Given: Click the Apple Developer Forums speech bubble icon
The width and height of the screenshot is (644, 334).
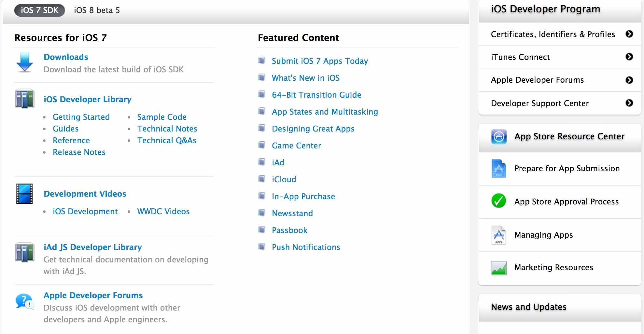Looking at the screenshot, I should tap(24, 301).
